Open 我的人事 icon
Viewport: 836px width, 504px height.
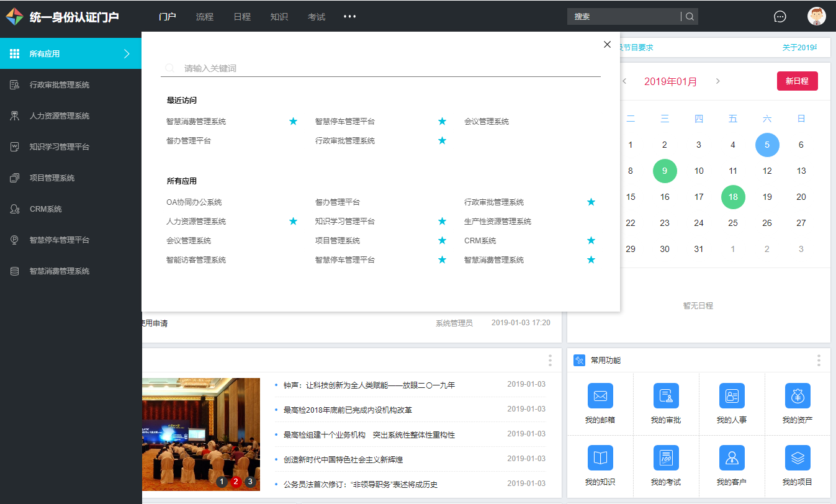click(732, 395)
